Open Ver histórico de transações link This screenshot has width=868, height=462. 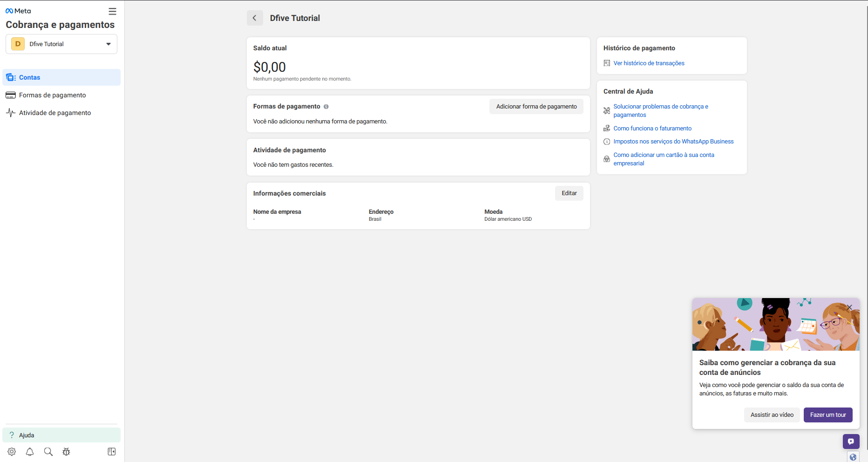coord(648,63)
